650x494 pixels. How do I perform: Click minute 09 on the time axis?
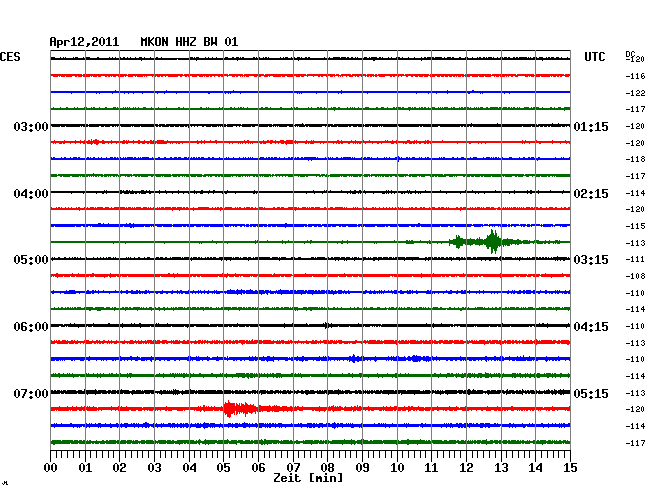(362, 468)
